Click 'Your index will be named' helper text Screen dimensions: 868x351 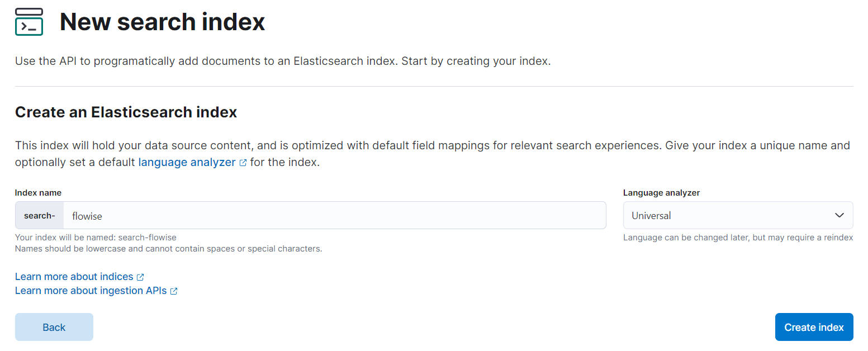[96, 238]
